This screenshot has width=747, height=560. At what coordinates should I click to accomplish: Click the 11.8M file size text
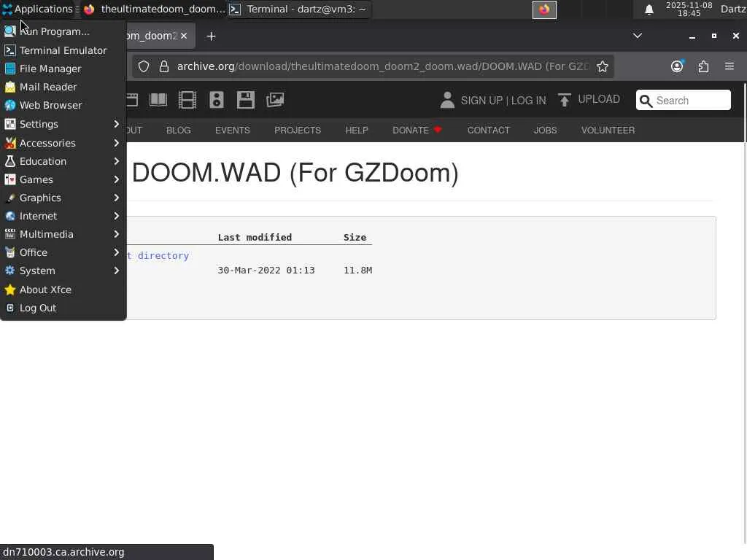pos(357,271)
